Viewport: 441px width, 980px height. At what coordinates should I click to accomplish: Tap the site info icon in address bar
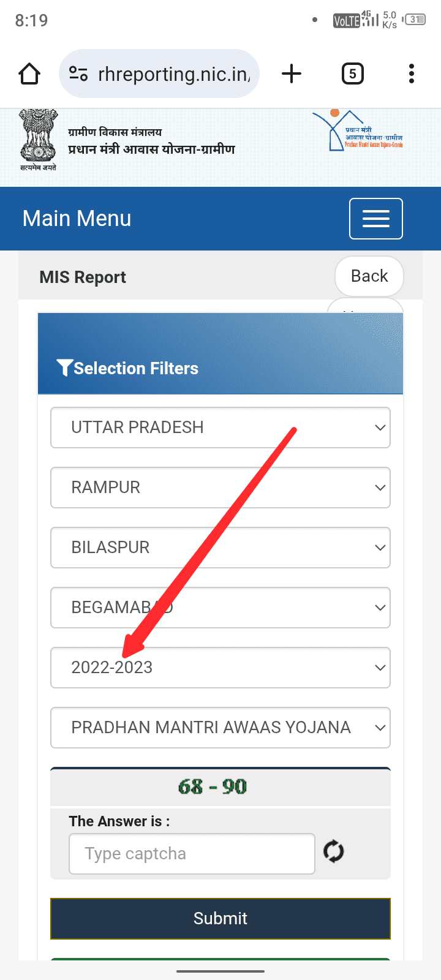point(78,74)
